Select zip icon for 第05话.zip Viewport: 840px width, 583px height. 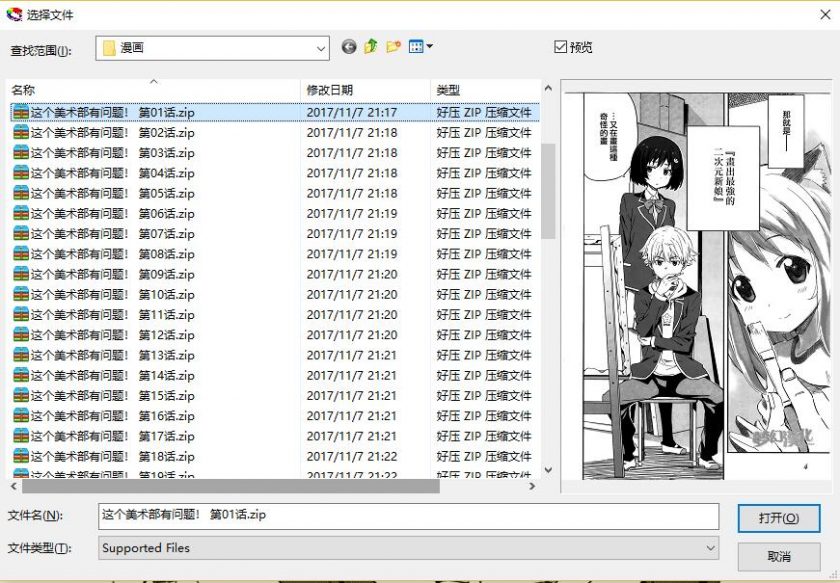click(21, 193)
